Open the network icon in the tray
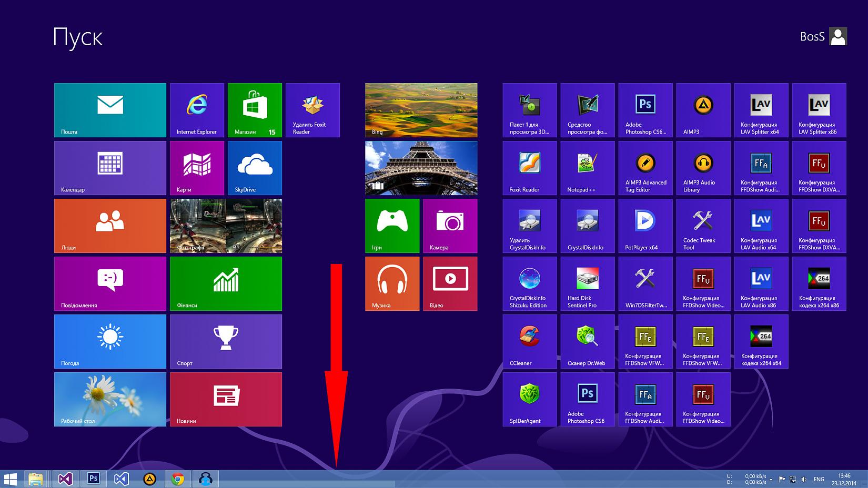This screenshot has height=488, width=868. coord(793,479)
